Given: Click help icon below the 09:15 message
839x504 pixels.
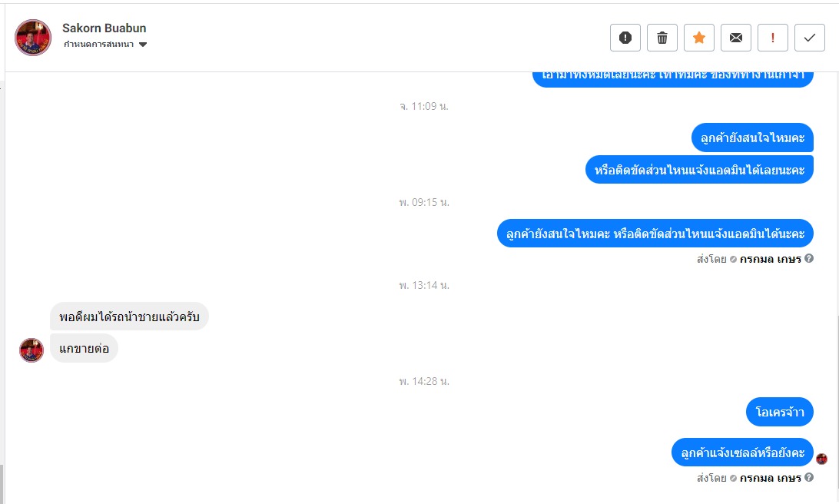Looking at the screenshot, I should click(809, 259).
